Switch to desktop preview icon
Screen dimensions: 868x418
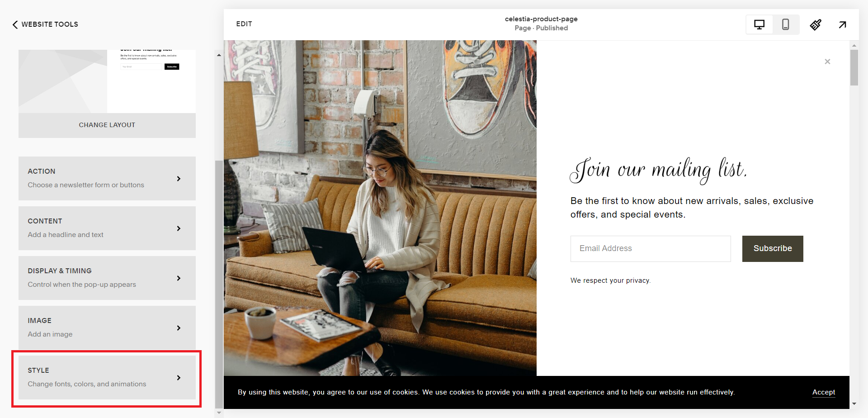pyautogui.click(x=759, y=24)
